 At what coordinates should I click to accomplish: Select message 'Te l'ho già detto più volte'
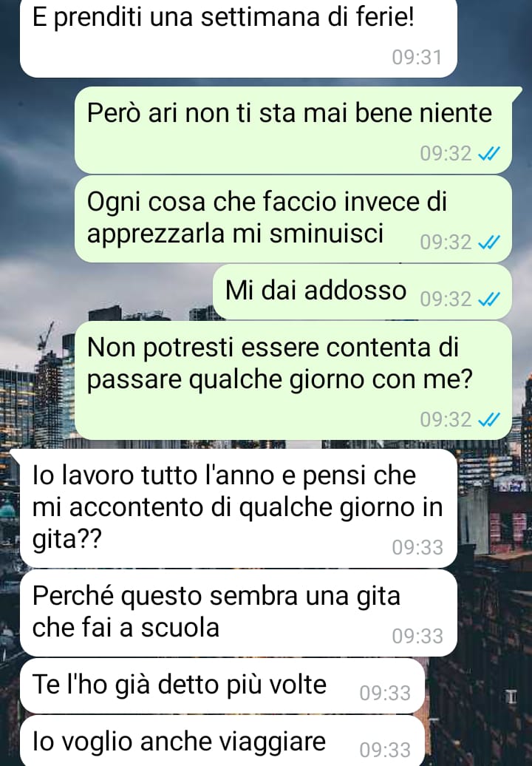[222, 685]
